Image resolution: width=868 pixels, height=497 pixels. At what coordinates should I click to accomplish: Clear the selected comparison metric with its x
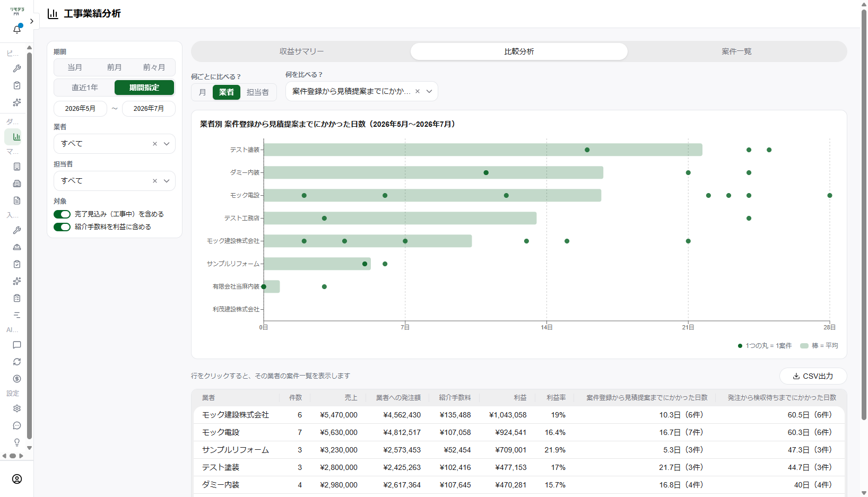click(x=418, y=91)
